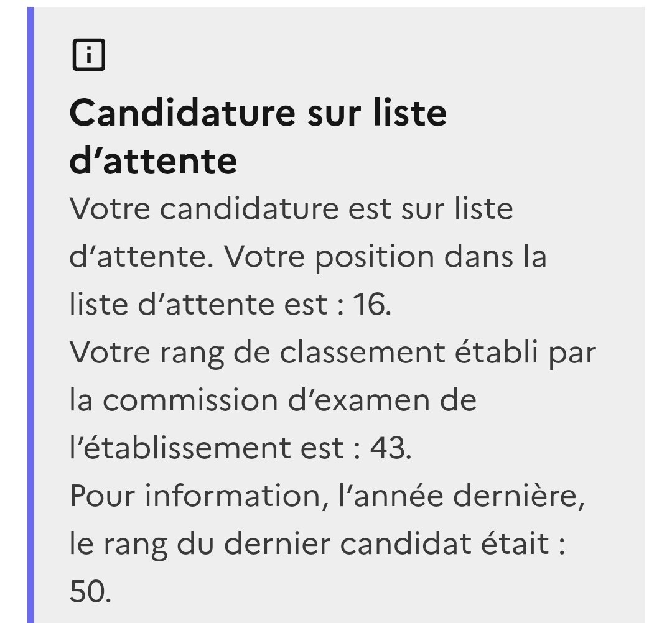
Task: Click the info icon above the heading
Action: (x=88, y=55)
